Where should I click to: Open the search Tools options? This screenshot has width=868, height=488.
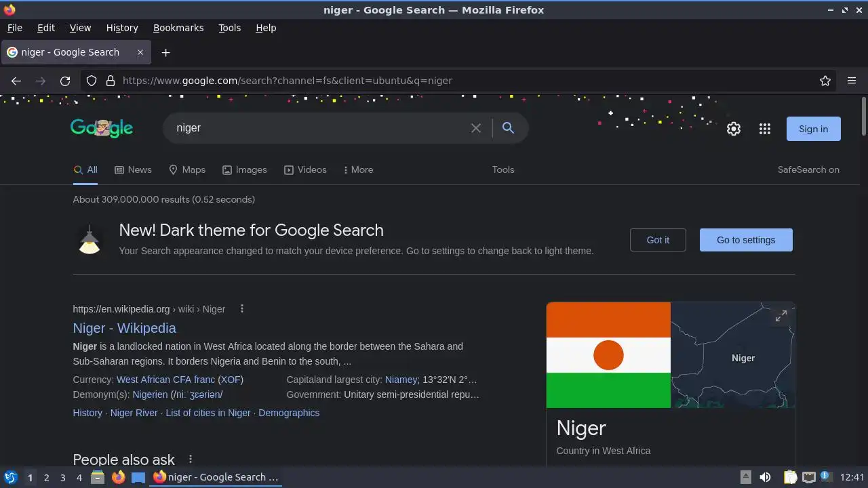[503, 169]
